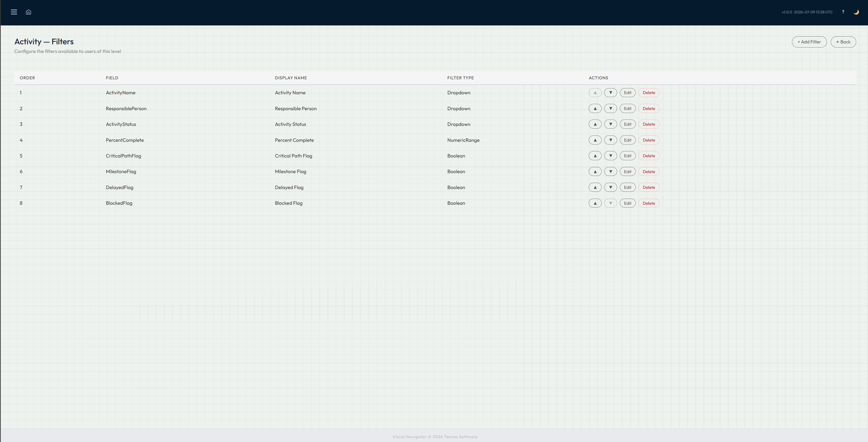Move DelayedFlag filter up
Screen dimensions: 868x442
point(595,187)
